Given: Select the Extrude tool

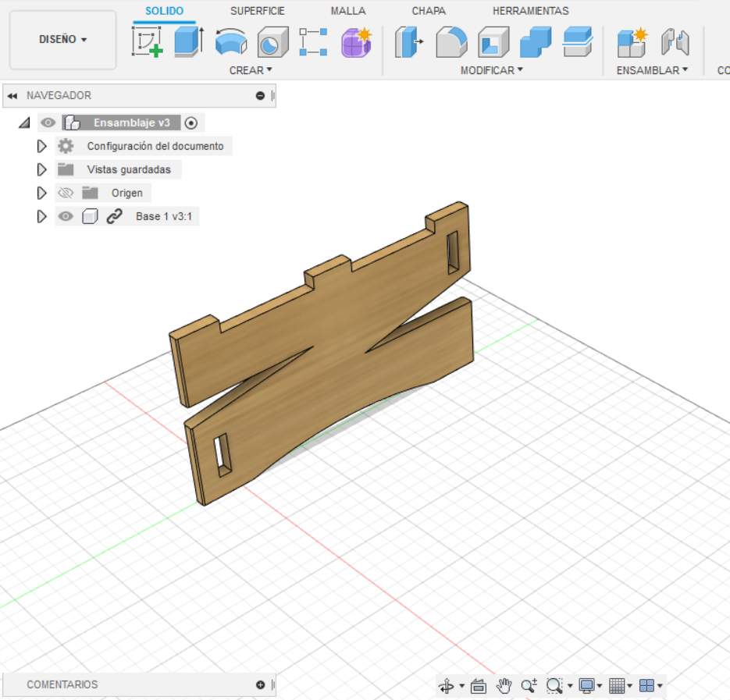Looking at the screenshot, I should [189, 42].
